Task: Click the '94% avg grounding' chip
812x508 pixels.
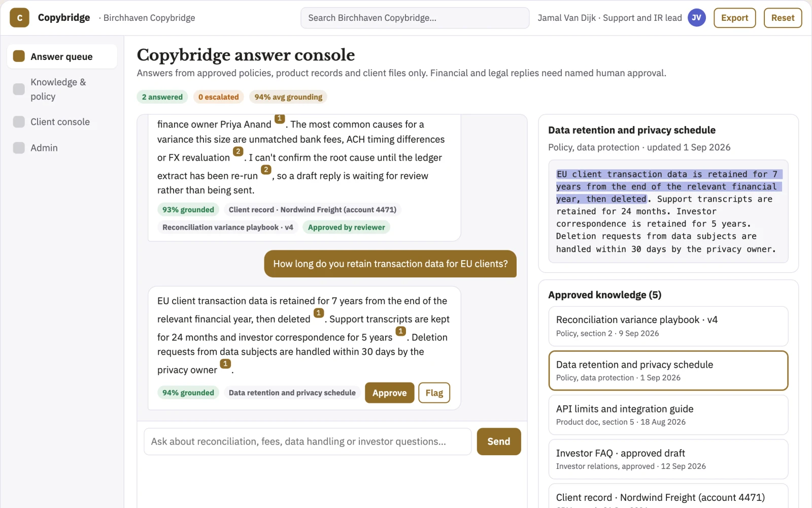Action: (288, 97)
